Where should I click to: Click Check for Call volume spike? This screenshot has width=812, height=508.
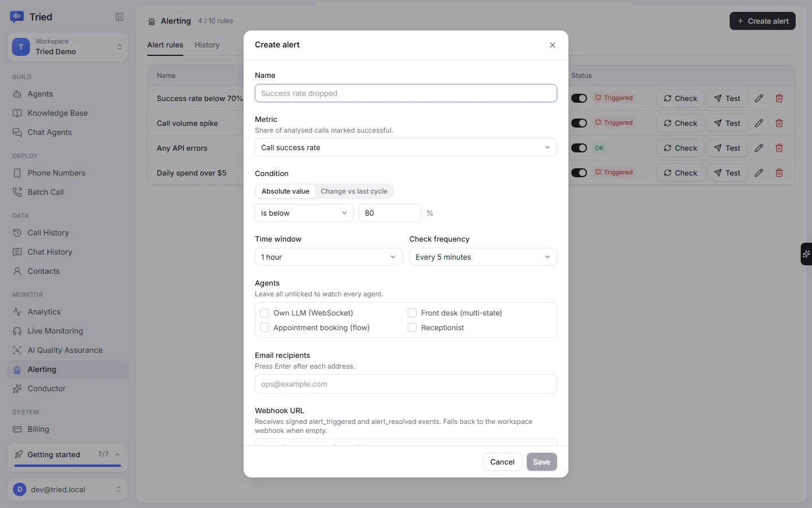pyautogui.click(x=681, y=123)
